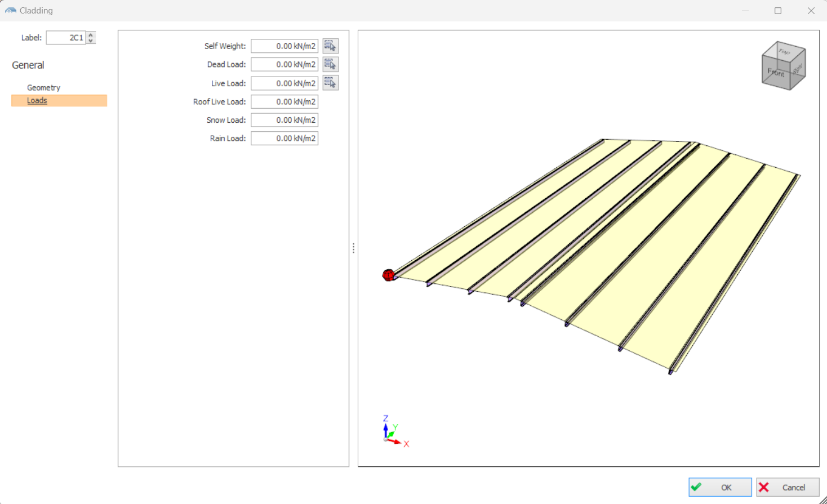This screenshot has width=827, height=504.
Task: Select Geometry in the General list
Action: coord(43,88)
